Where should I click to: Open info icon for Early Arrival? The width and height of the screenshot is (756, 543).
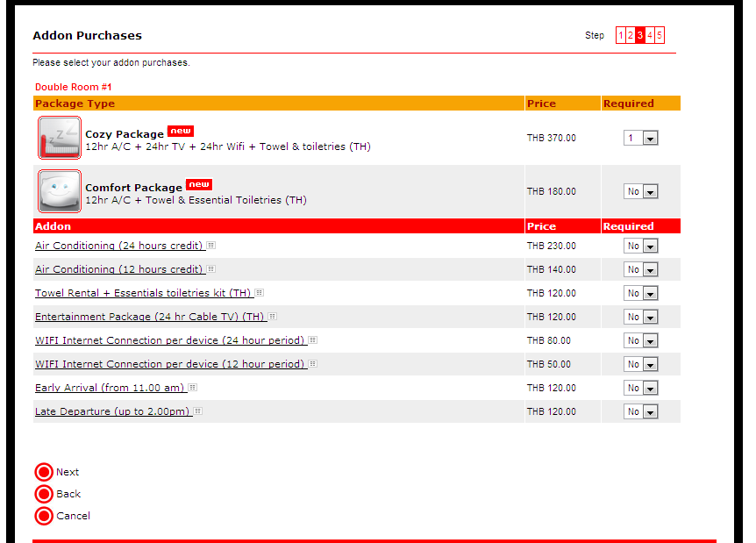[x=192, y=387]
